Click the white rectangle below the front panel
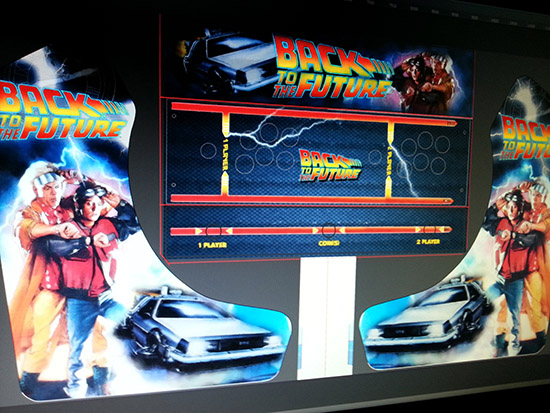 [x=326, y=319]
